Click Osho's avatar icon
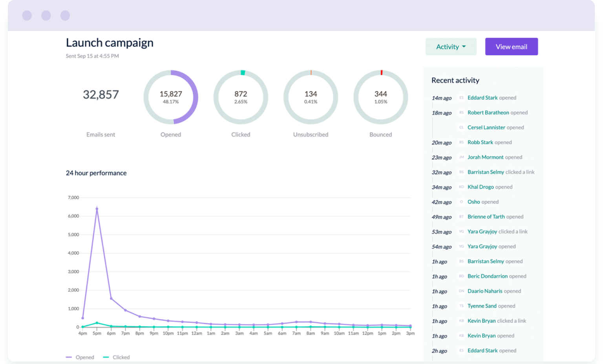 pos(461,202)
